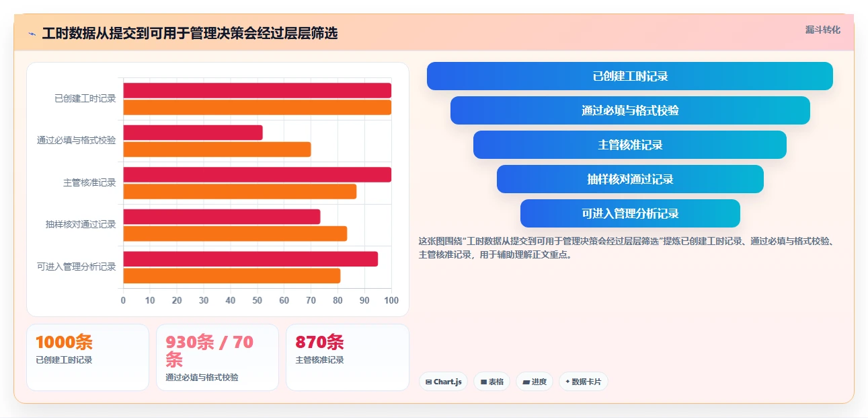Image resolution: width=868 pixels, height=418 pixels.
Task: Click the chart axis label 主管核准记录
Action: click(89, 182)
